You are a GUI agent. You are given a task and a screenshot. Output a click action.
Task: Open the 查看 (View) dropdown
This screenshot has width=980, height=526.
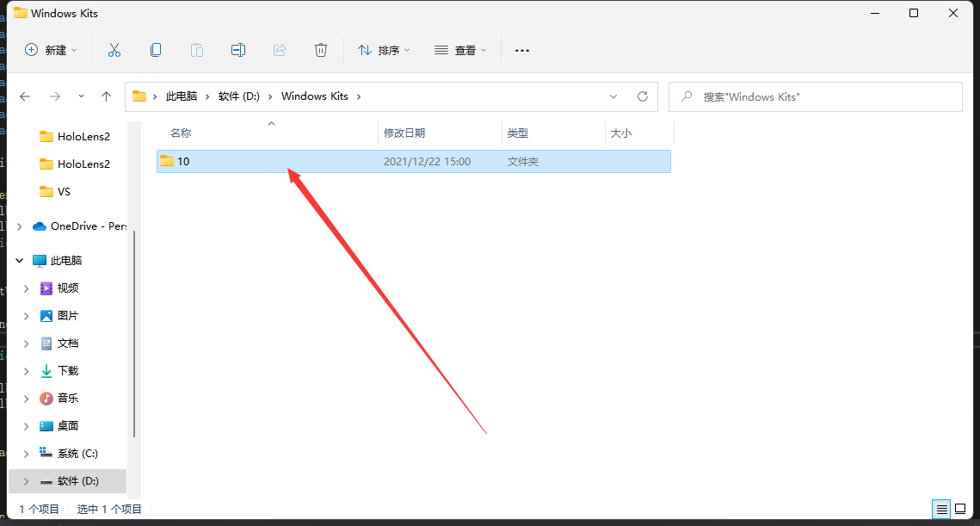pyautogui.click(x=460, y=50)
